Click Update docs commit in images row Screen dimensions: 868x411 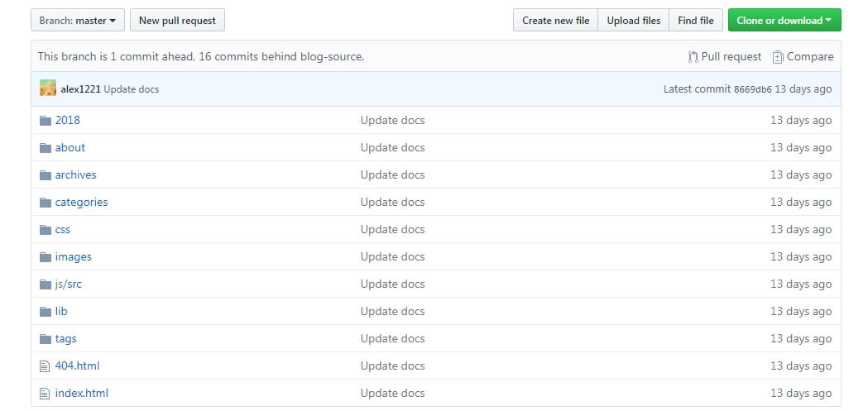392,256
